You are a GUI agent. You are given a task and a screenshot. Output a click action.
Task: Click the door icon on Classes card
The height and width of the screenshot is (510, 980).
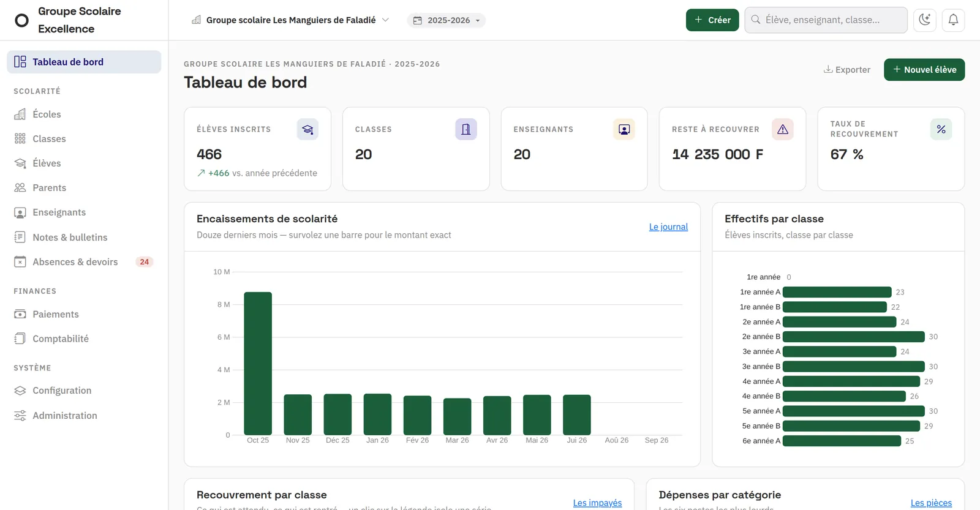tap(466, 129)
